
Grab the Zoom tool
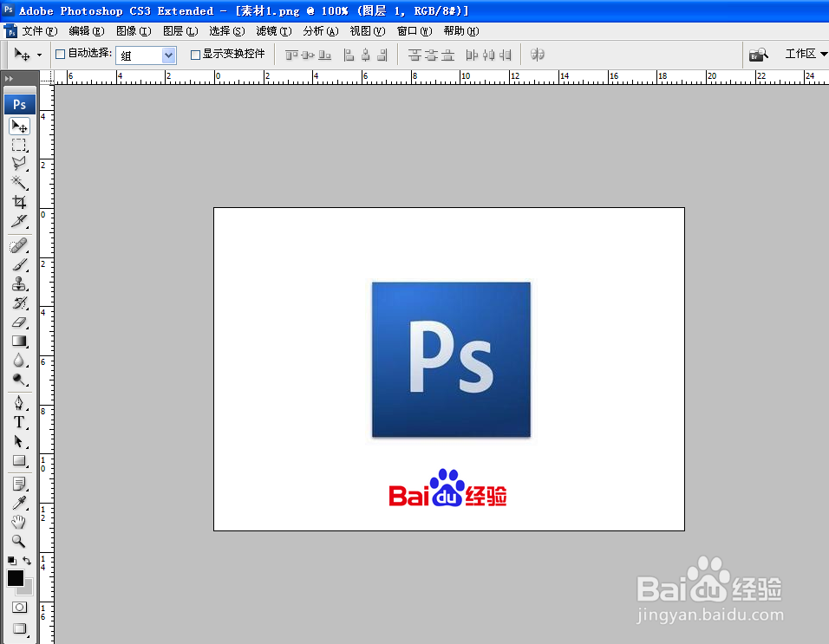tap(19, 540)
